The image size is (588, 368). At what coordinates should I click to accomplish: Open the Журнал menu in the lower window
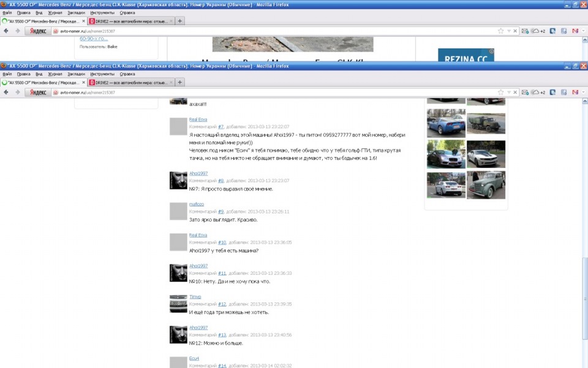(55, 74)
